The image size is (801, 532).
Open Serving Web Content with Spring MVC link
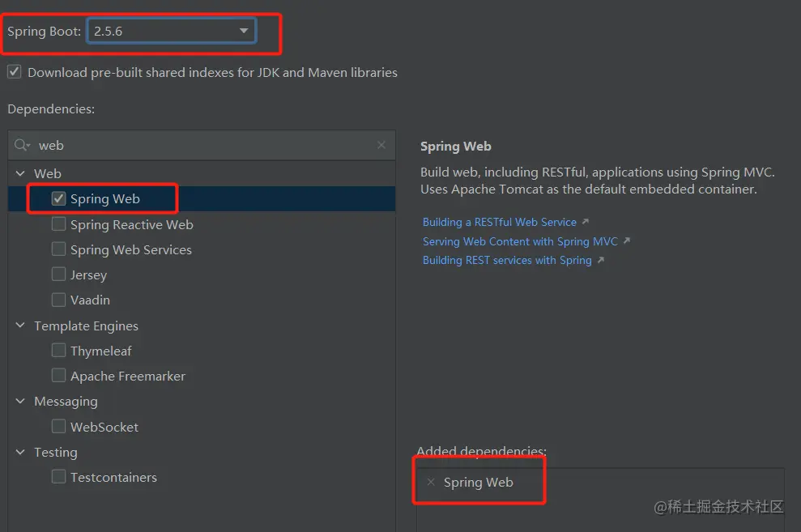pyautogui.click(x=520, y=241)
